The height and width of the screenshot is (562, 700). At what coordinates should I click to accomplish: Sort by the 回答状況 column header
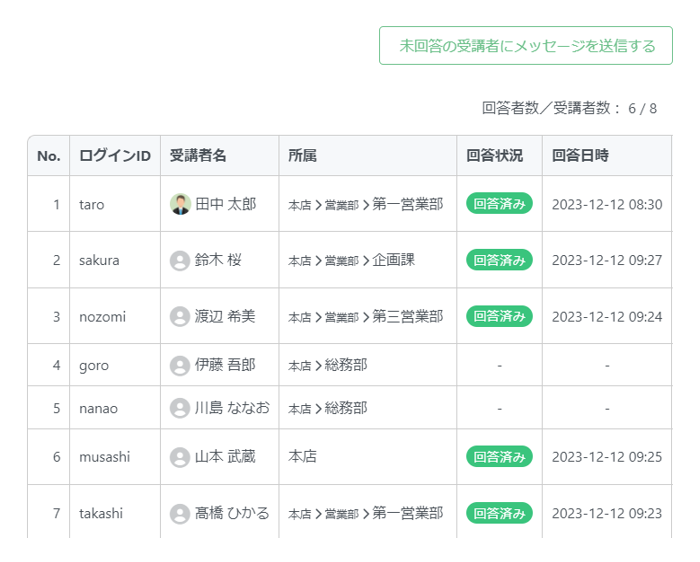(495, 156)
